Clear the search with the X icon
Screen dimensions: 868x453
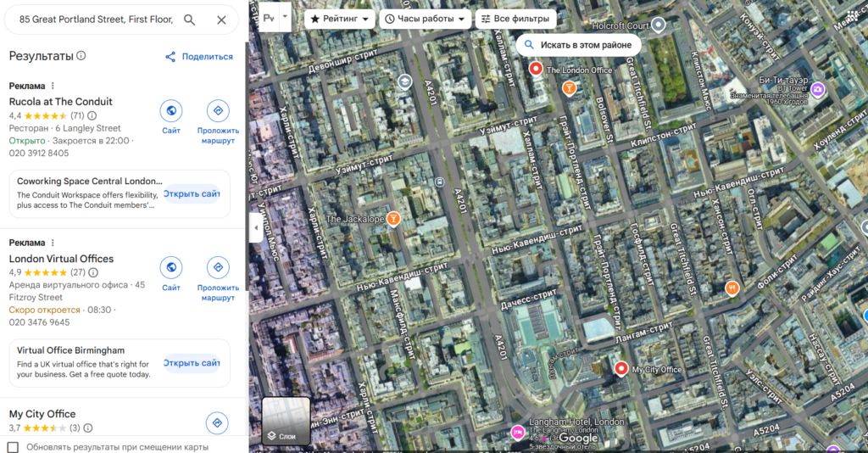(x=221, y=20)
